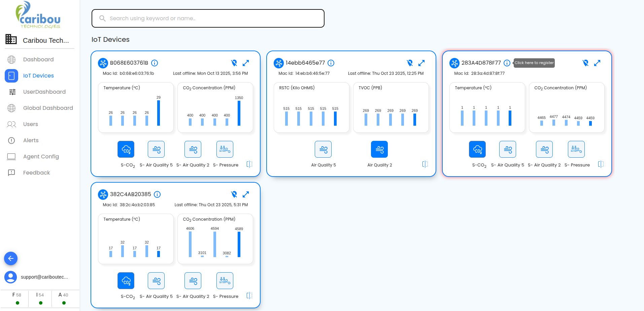Viewport: 644px width, 311px height.
Task: Click location-off icon on 14ebb6465e77 card
Action: (410, 63)
